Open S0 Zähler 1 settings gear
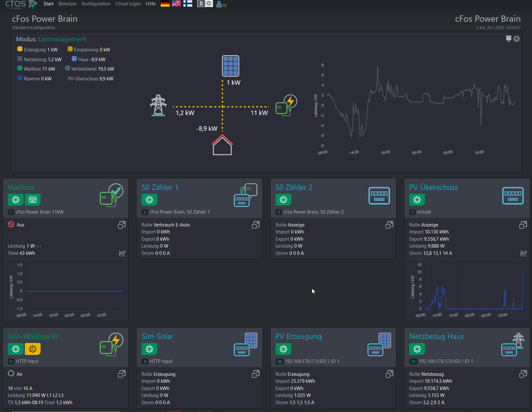 (149, 200)
